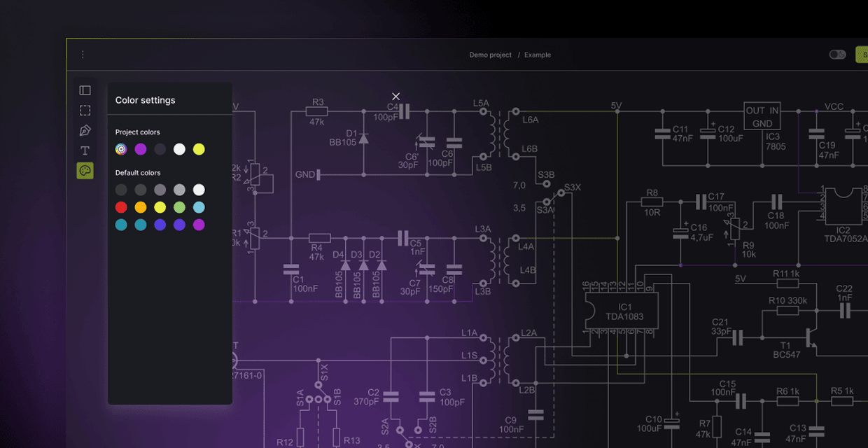Activate the rectangular selection tool
The height and width of the screenshot is (448, 868).
pos(85,110)
